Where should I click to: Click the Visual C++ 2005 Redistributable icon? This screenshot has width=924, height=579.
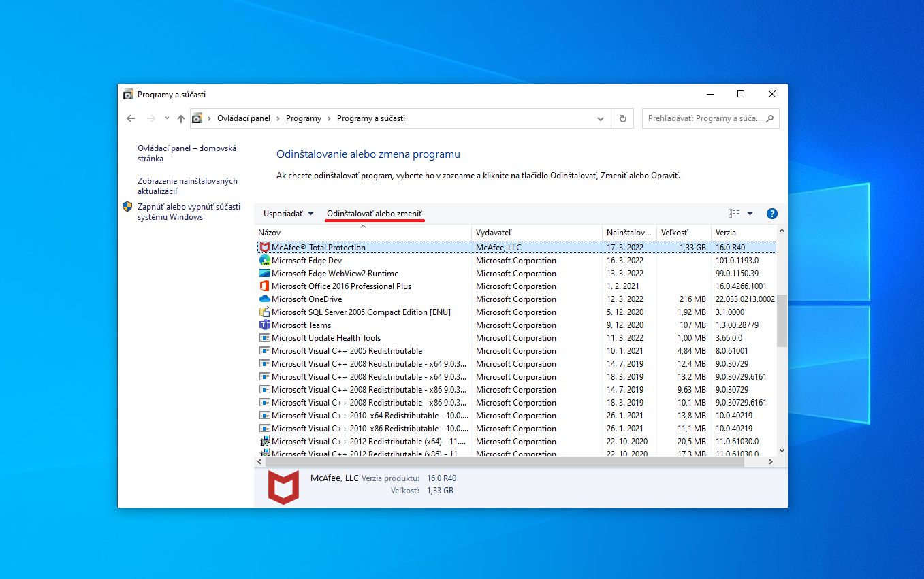coord(265,350)
